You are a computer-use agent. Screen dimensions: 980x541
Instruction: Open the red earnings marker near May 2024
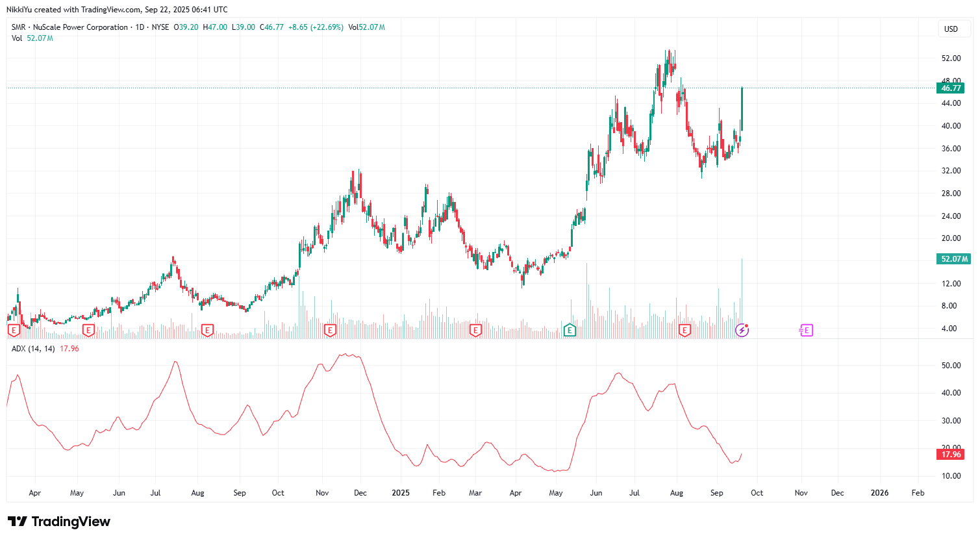89,330
